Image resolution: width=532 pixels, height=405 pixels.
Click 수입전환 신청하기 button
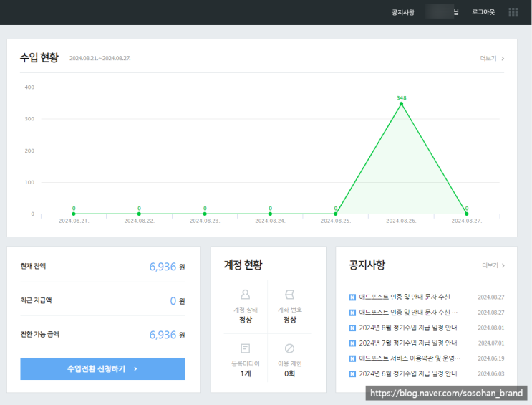102,368
